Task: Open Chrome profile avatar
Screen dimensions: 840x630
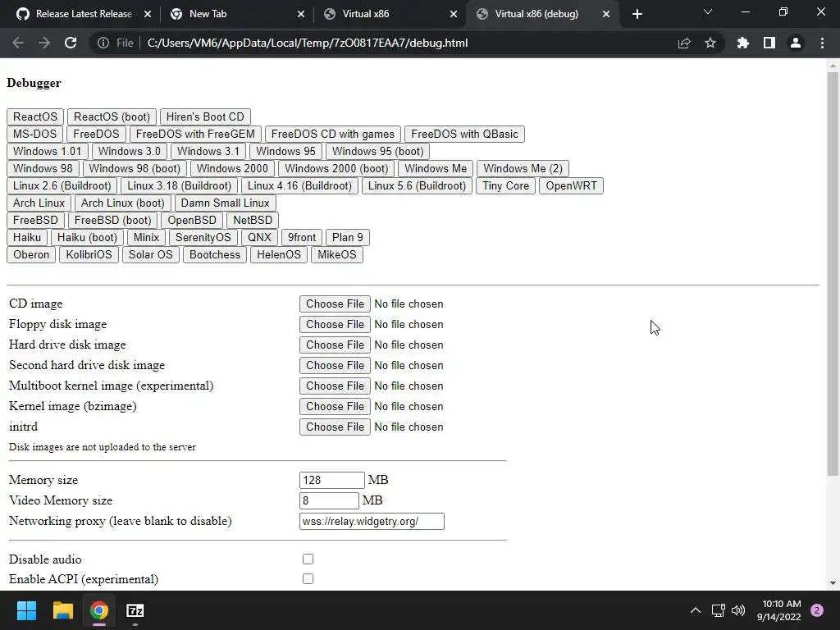Action: [796, 43]
